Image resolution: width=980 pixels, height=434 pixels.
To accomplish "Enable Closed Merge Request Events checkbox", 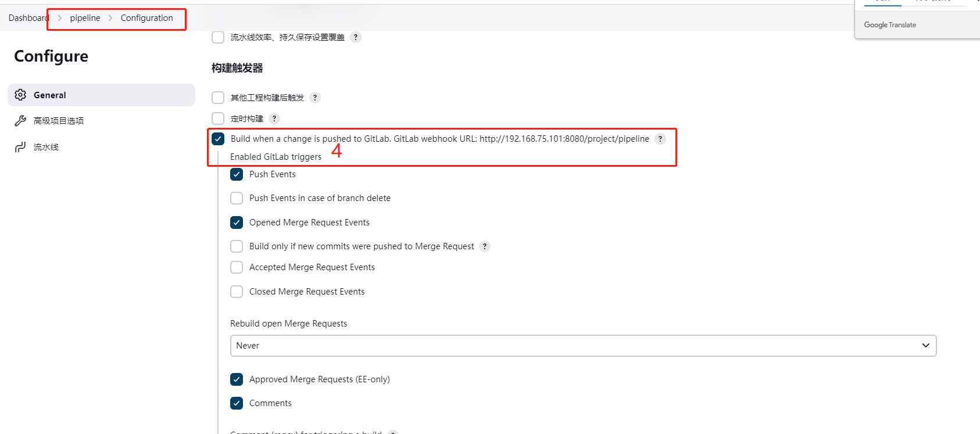I will coord(237,292).
